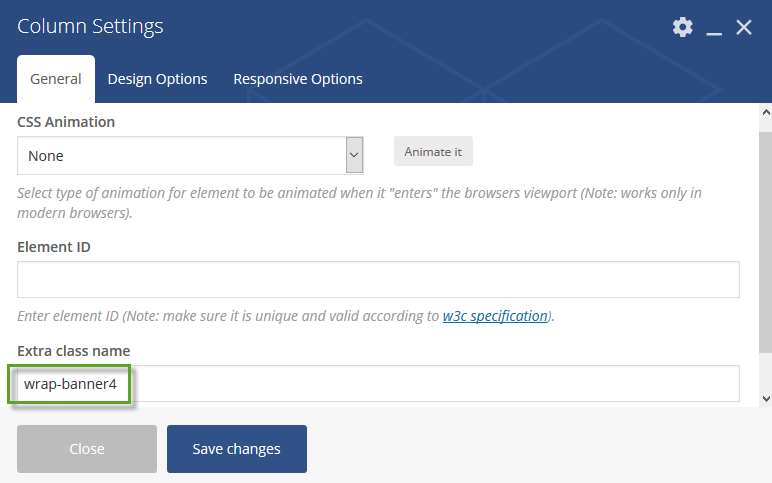Open the gear settings icon in header
Viewport: 772px width, 483px height.
point(682,27)
